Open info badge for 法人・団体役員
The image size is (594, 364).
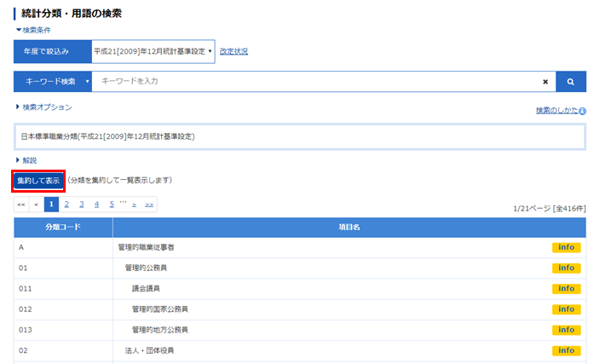(x=566, y=350)
